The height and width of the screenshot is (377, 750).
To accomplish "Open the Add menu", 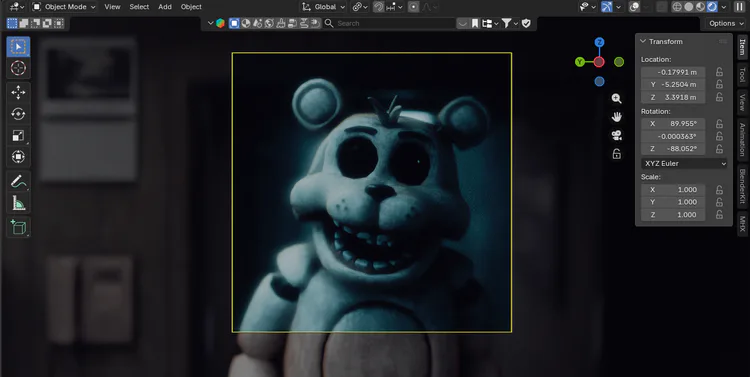I will tap(165, 7).
